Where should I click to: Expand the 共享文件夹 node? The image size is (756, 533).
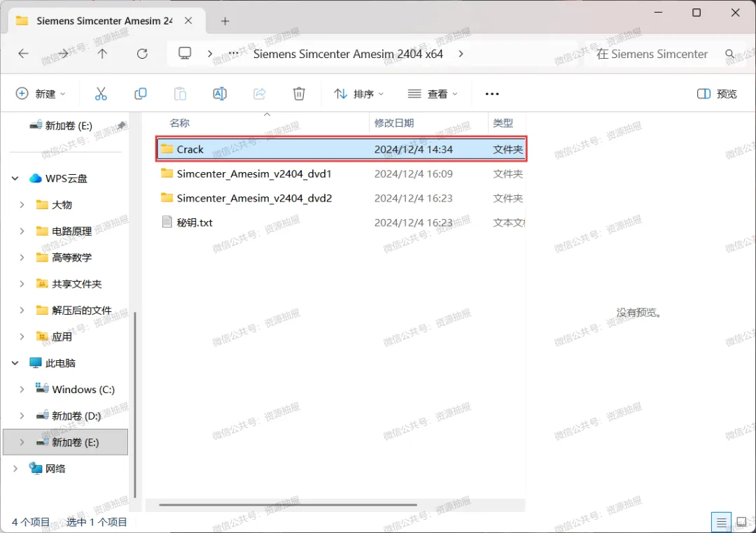click(x=22, y=284)
